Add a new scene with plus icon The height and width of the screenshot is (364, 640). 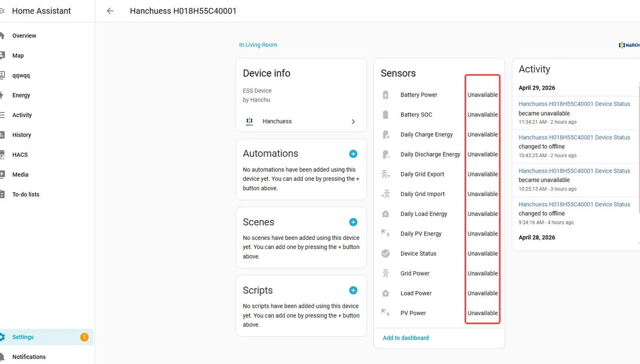353,222
